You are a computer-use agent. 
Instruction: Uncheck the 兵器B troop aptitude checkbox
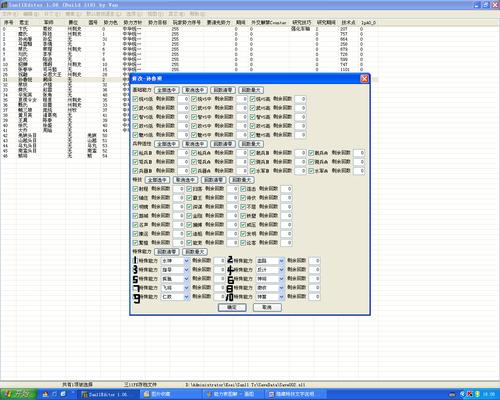pyautogui.click(x=135, y=171)
